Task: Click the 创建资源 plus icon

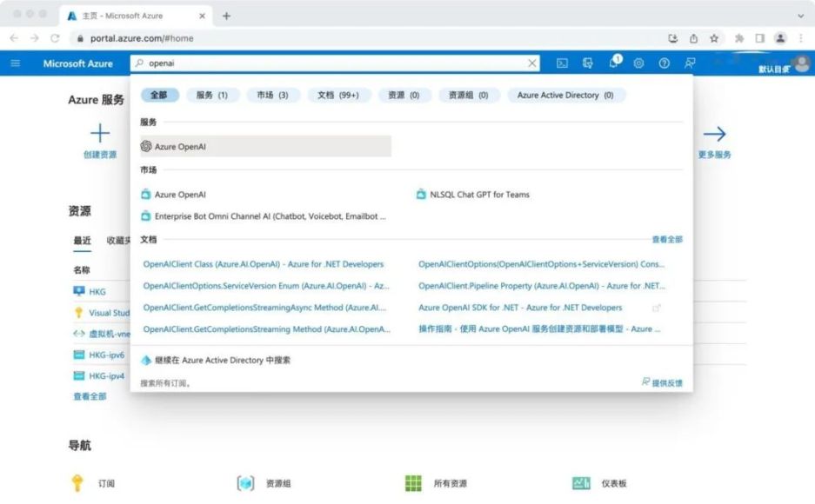Action: [x=100, y=134]
